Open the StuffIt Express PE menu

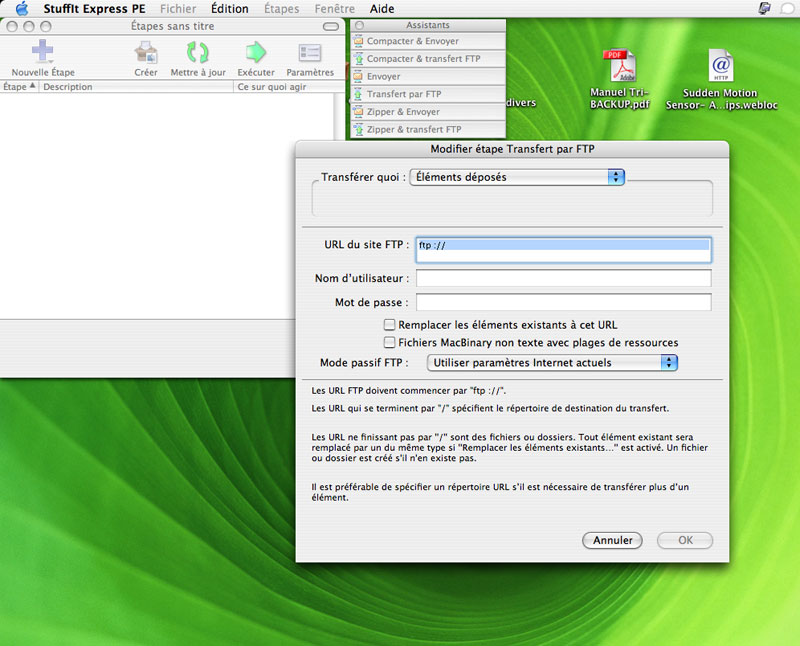click(x=94, y=9)
